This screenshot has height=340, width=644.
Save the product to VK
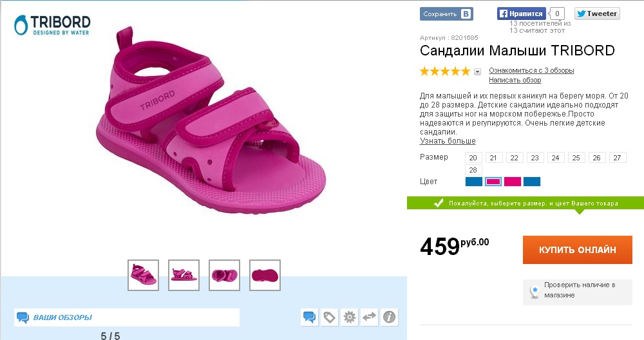coord(446,14)
